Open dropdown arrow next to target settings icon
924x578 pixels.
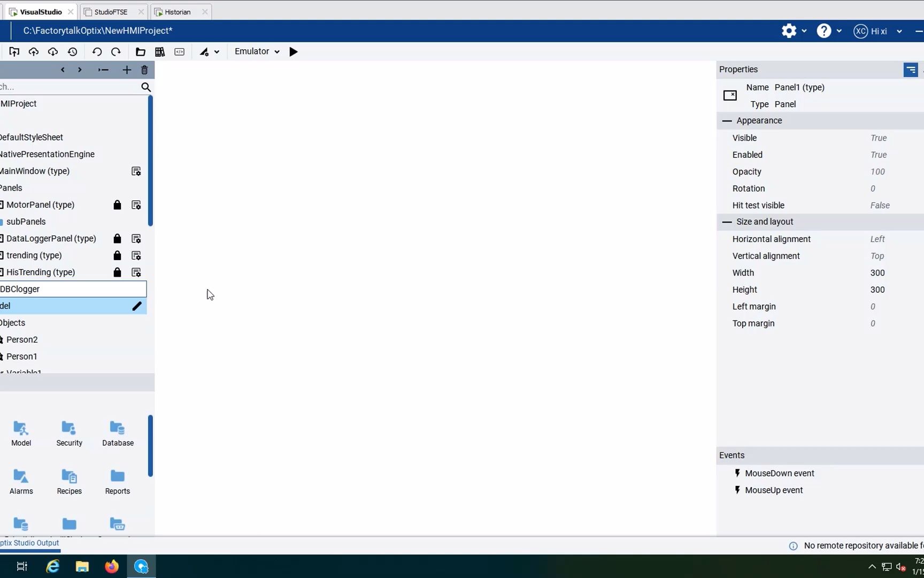pyautogui.click(x=217, y=52)
